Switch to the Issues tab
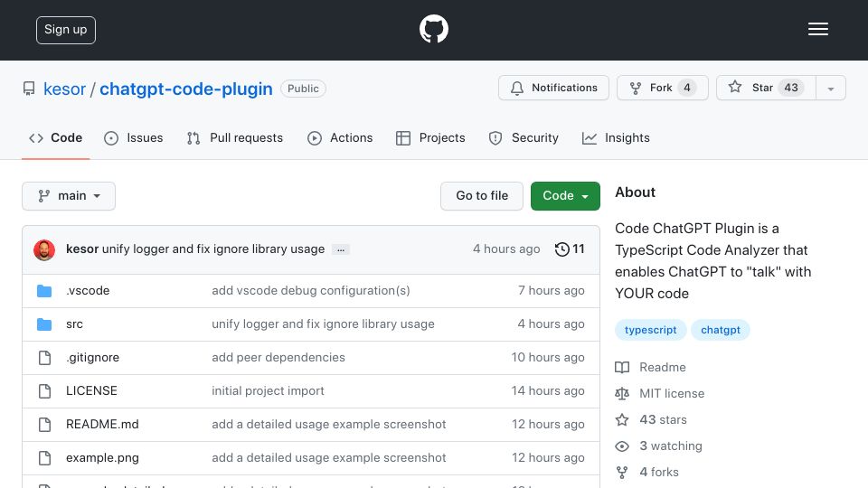This screenshot has height=488, width=868. (x=134, y=137)
